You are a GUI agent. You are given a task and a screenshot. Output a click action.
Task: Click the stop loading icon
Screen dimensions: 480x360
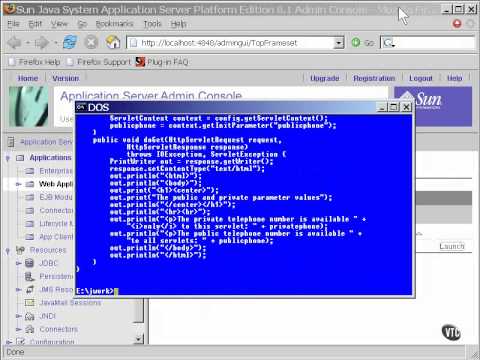[91, 42]
